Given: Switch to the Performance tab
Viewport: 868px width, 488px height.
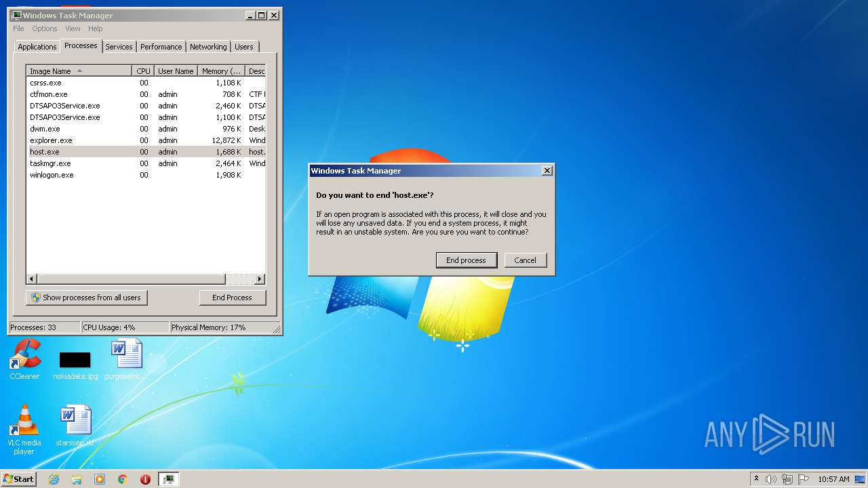Looking at the screenshot, I should pos(161,47).
